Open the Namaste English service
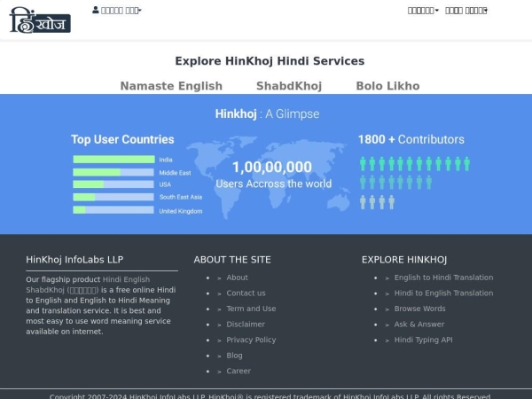This screenshot has width=532, height=399. click(x=171, y=86)
